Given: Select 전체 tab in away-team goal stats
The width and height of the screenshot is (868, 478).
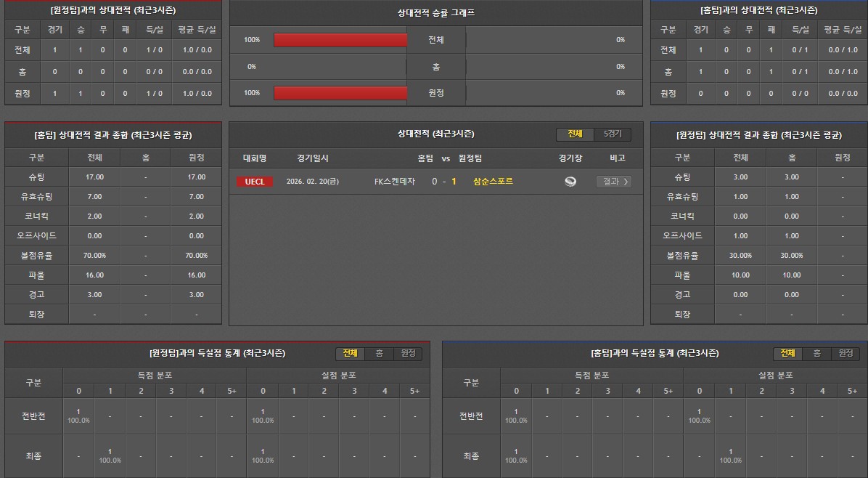Looking at the screenshot, I should tap(350, 354).
